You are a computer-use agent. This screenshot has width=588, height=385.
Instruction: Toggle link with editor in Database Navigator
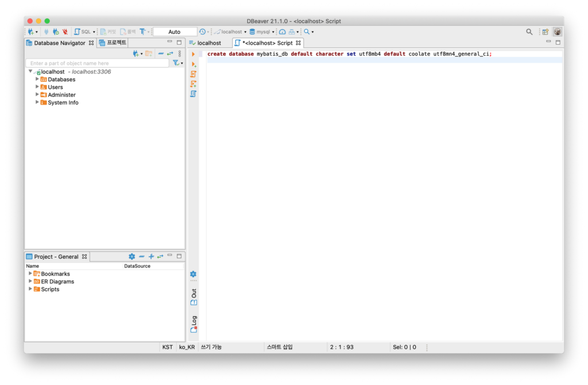click(170, 53)
